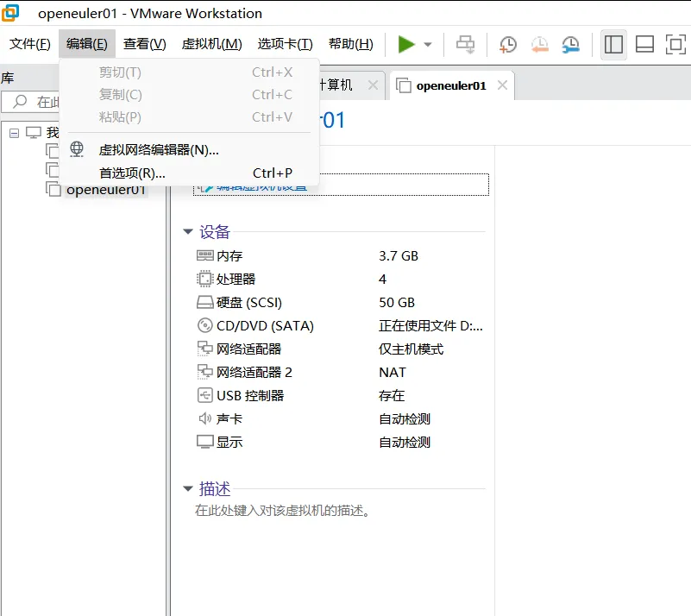Screen dimensions: 691x616
Task: Click the USB 控制器 icon
Action: (x=204, y=395)
